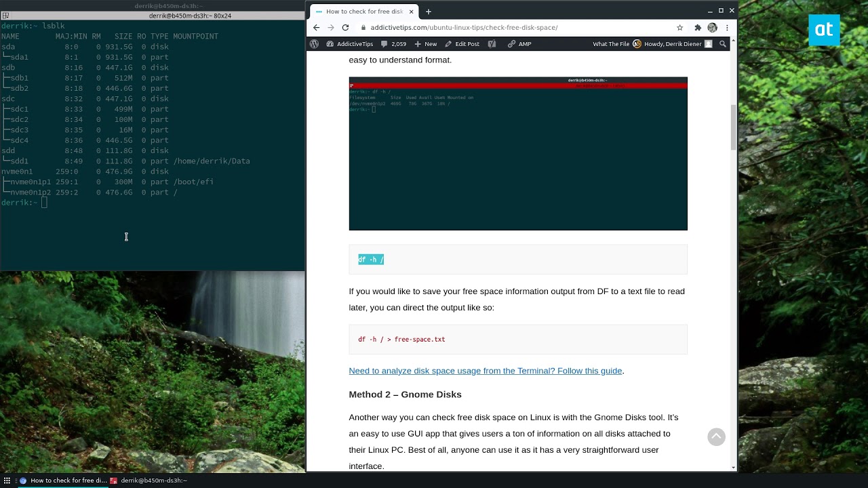Click the terminal title 'derrik@b450m-ds3h:~ 80x24'
The image size is (868, 488).
click(190, 16)
